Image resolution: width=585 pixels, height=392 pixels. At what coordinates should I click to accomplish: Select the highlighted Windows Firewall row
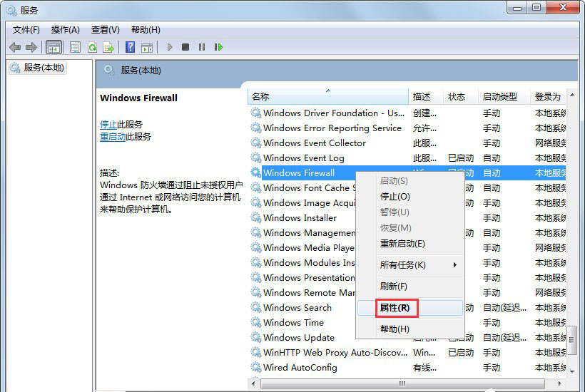click(407, 173)
